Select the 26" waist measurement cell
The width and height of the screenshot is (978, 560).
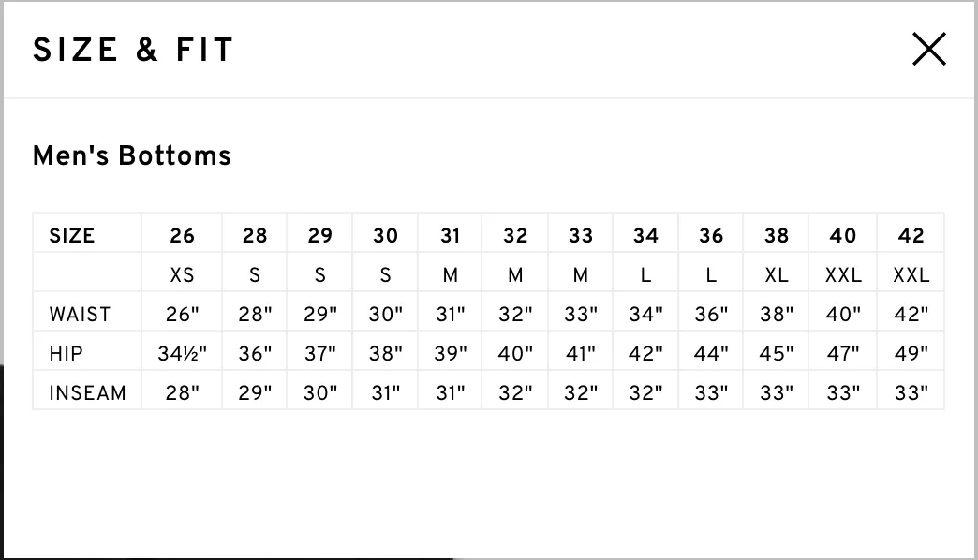182,314
